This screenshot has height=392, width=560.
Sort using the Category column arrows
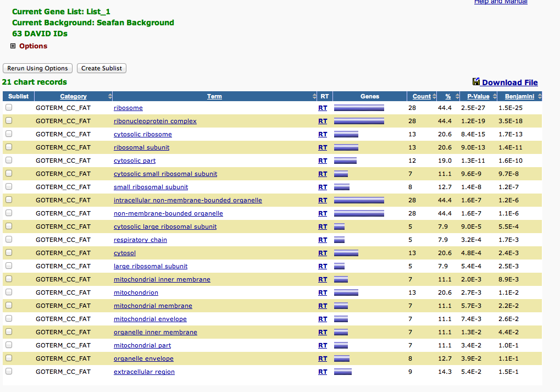click(x=110, y=96)
